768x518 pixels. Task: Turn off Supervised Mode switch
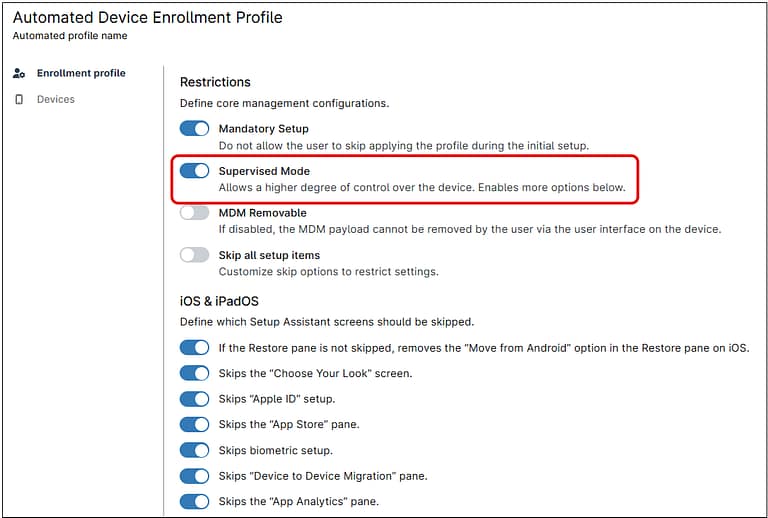pyautogui.click(x=194, y=171)
